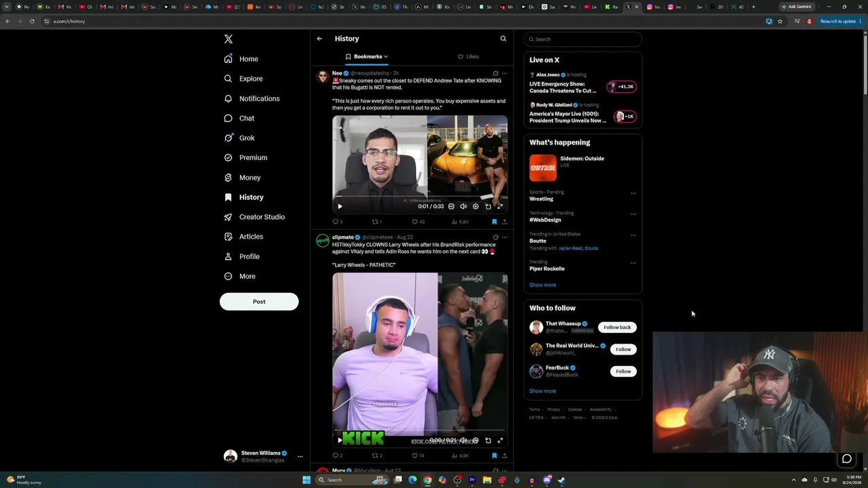Follow FearBuck account
Image resolution: width=868 pixels, height=488 pixels.
623,371
